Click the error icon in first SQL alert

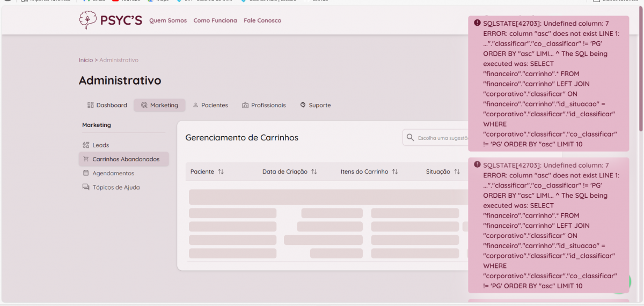pos(477,23)
